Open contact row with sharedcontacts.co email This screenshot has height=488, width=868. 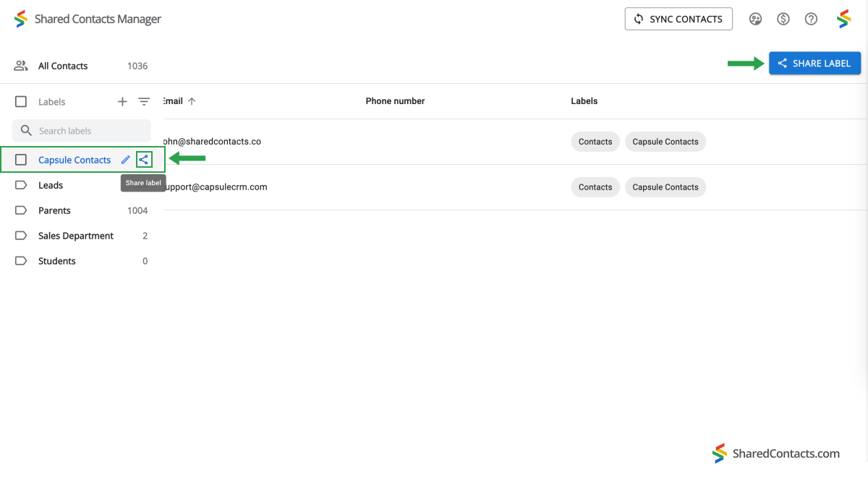514,142
